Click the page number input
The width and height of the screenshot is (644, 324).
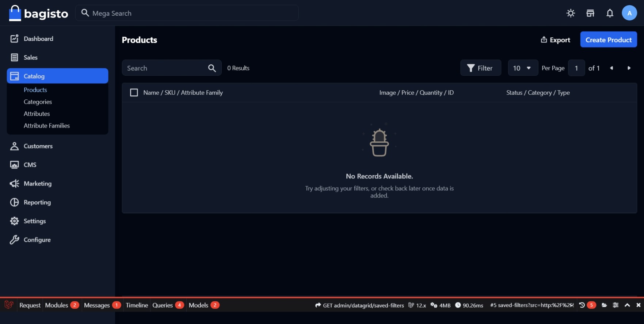(576, 68)
